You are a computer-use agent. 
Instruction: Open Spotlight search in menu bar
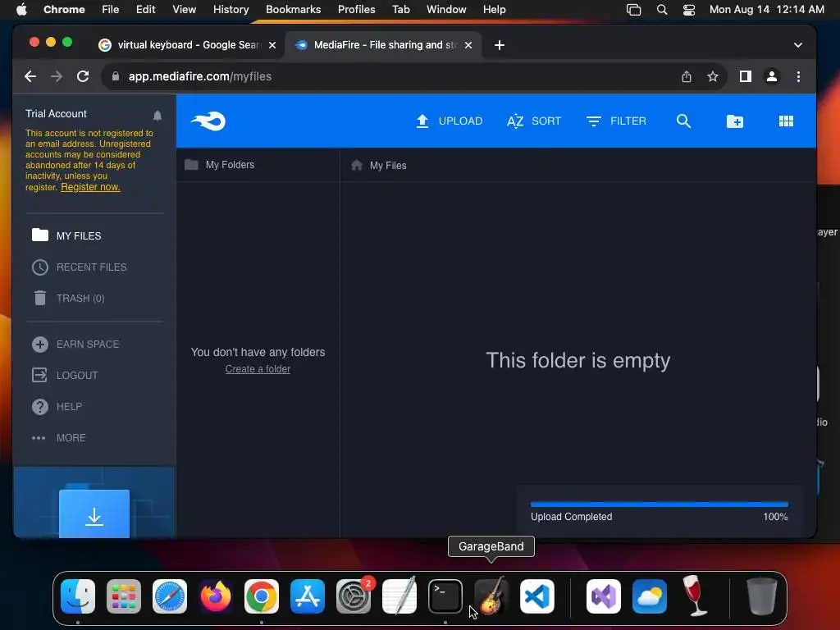tap(662, 9)
